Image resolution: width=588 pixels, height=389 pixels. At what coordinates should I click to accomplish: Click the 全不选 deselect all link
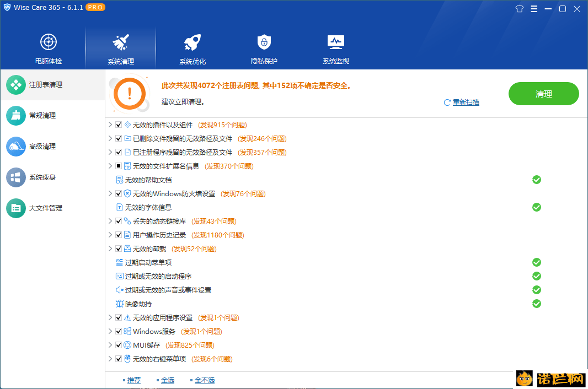(x=205, y=380)
